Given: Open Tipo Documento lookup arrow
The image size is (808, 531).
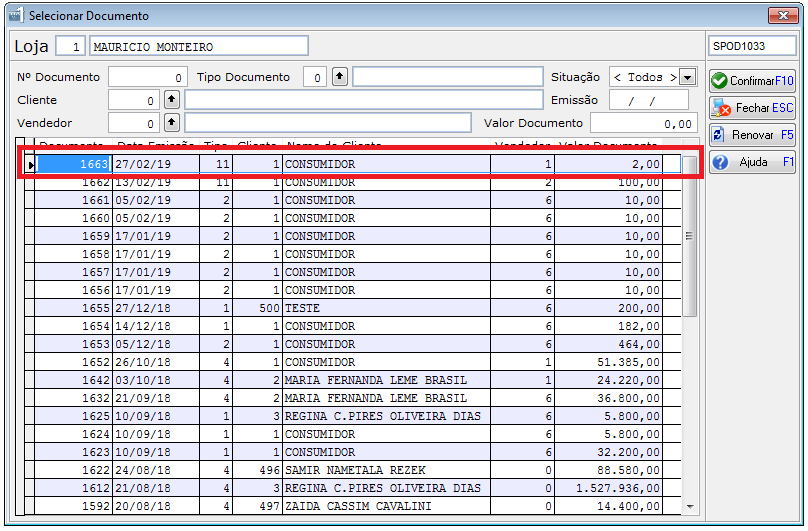Looking at the screenshot, I should pos(339,77).
